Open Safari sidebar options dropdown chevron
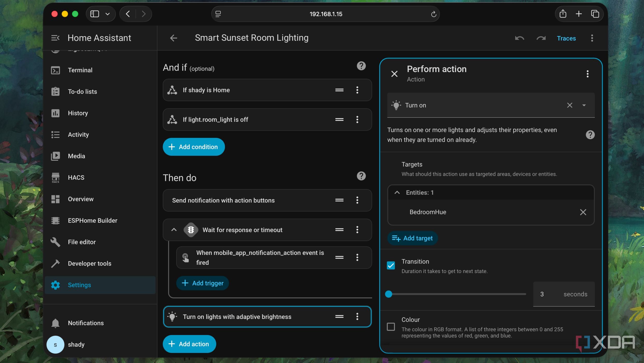Screen dimensions: 644x363 pos(107,14)
